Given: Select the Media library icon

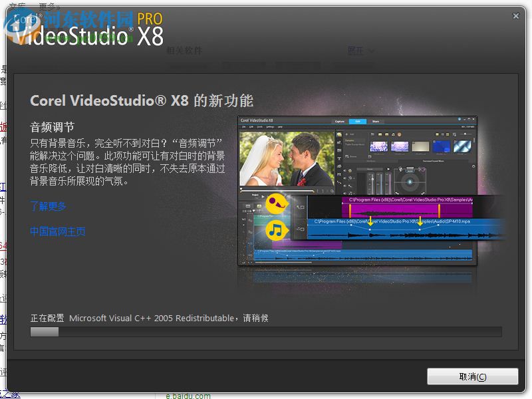Looking at the screenshot, I should point(339,134).
